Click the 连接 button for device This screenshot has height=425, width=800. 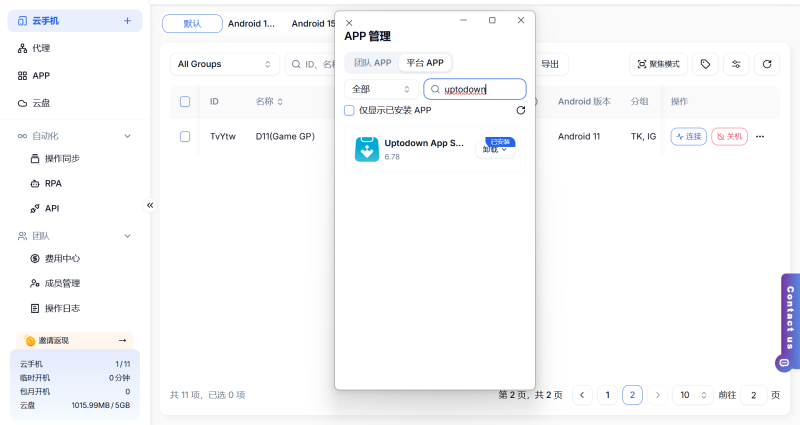[x=688, y=136]
